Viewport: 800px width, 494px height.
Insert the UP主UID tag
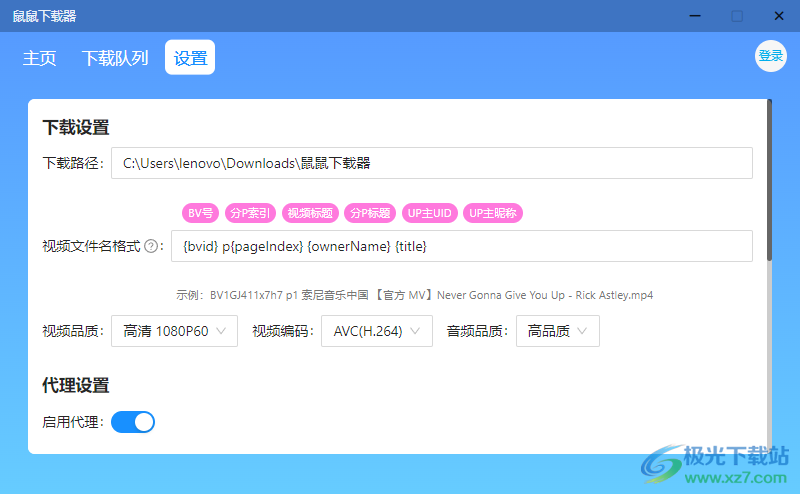click(430, 213)
